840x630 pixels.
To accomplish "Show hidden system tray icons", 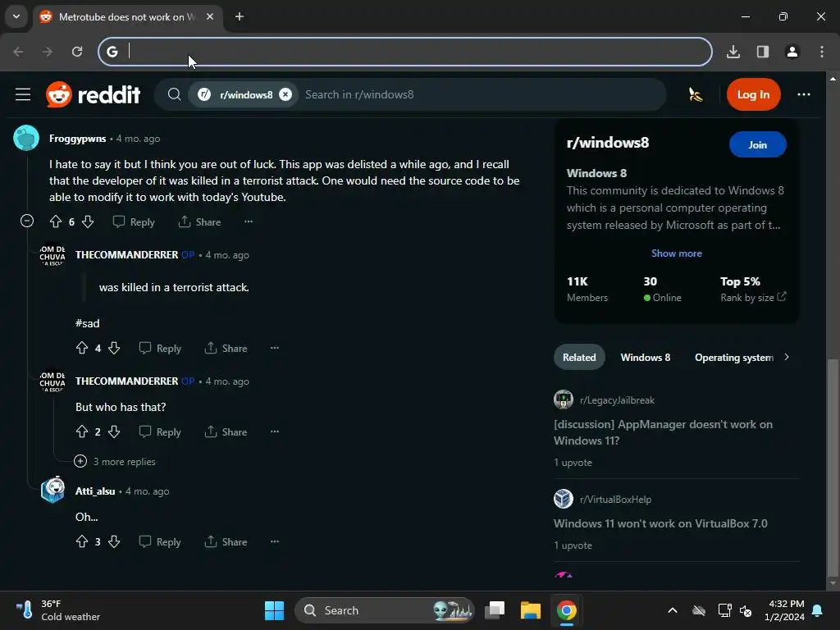I will (673, 610).
